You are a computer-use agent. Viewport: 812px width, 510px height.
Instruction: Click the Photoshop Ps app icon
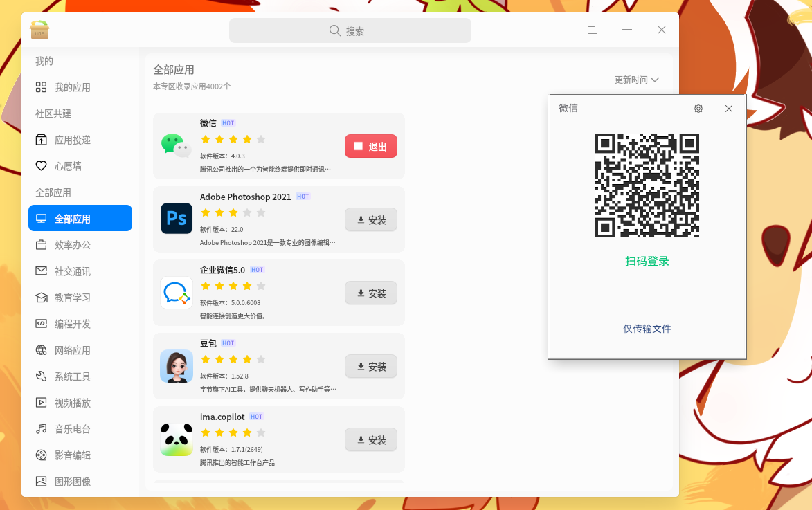(177, 219)
